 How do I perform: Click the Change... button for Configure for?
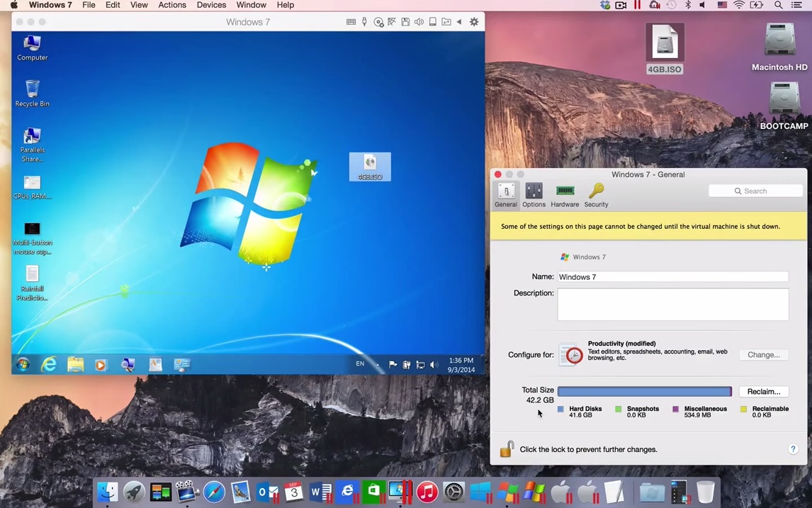764,355
